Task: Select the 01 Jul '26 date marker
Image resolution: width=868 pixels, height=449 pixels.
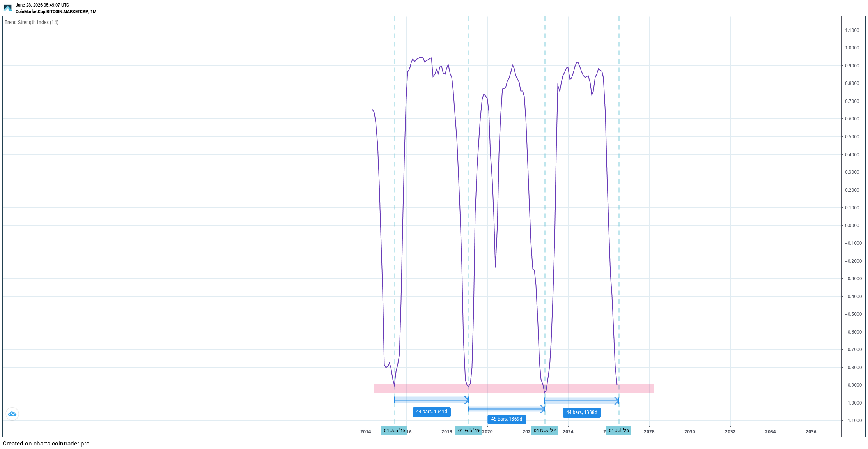Action: (619, 431)
